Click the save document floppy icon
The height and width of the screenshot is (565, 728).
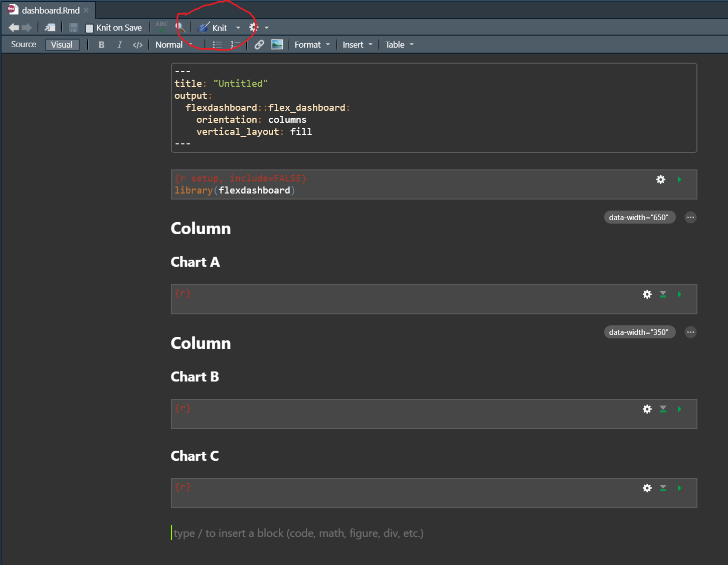[x=74, y=28]
